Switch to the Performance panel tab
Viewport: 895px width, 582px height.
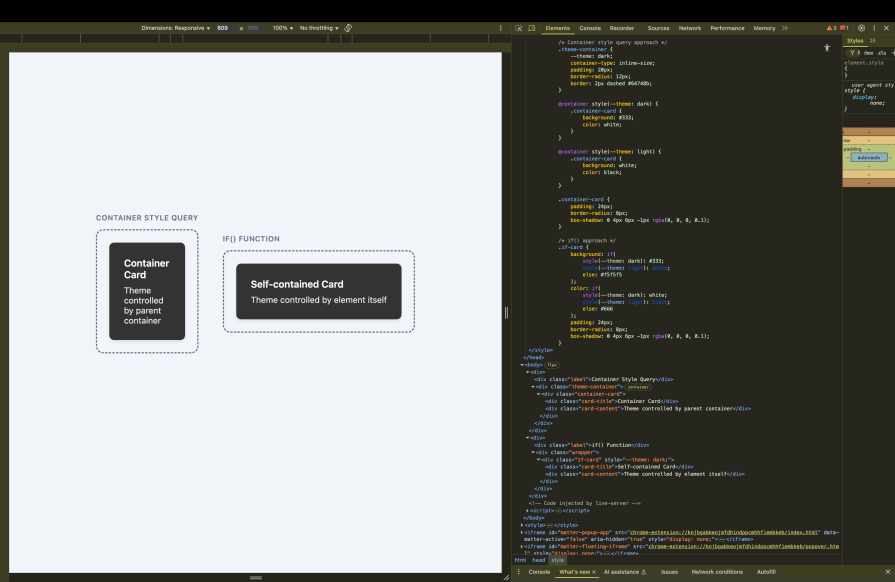point(730,28)
